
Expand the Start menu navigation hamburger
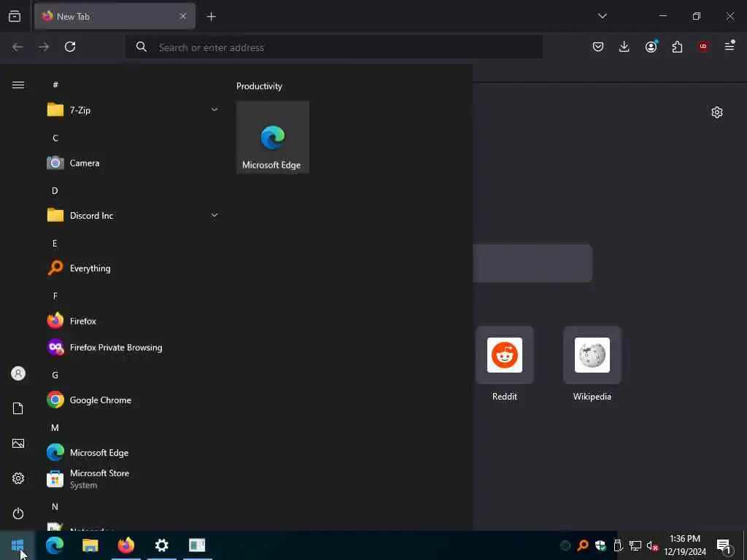(18, 85)
